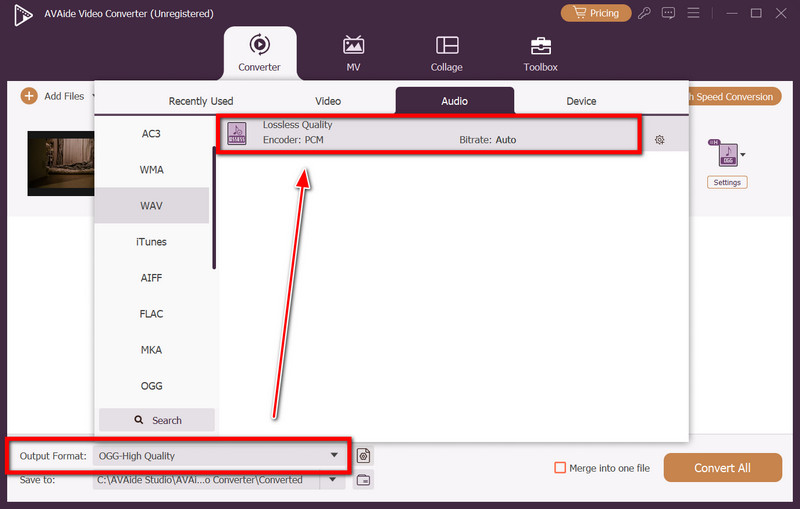Choose MKA in the format list
The width and height of the screenshot is (800, 509).
[x=152, y=350]
